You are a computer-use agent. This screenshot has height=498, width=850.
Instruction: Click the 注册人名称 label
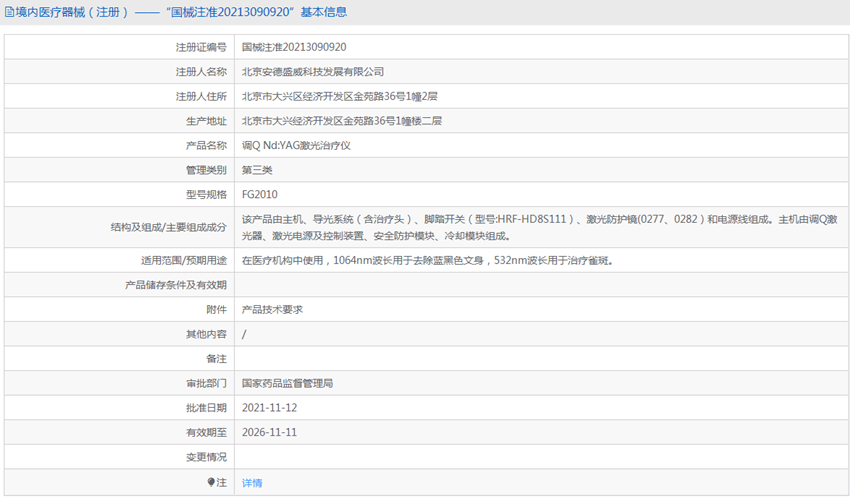tap(201, 72)
